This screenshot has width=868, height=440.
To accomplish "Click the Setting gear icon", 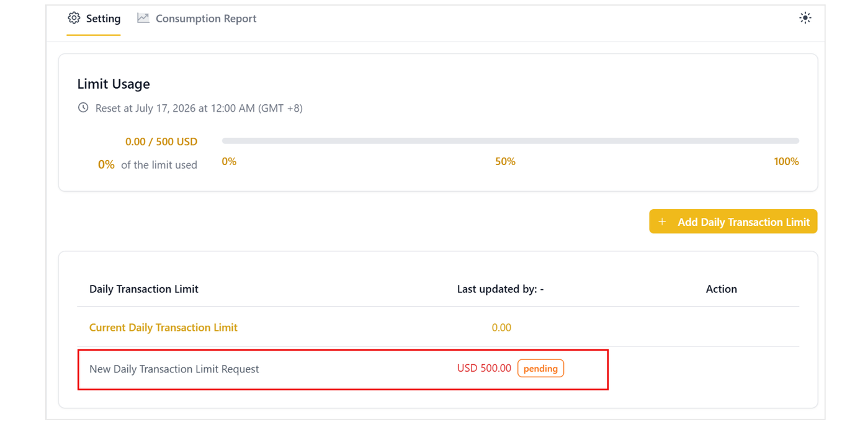I will coord(74,18).
